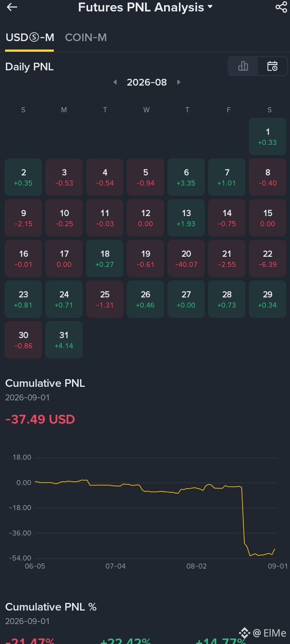
Task: Select the COIN-M tab
Action: click(x=86, y=38)
